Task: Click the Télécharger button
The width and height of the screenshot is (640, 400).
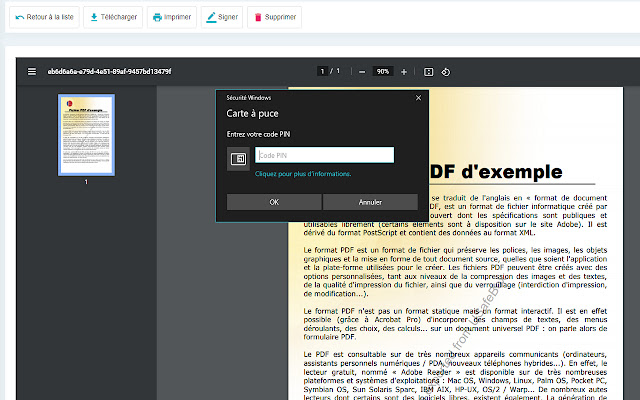Action: 113,17
